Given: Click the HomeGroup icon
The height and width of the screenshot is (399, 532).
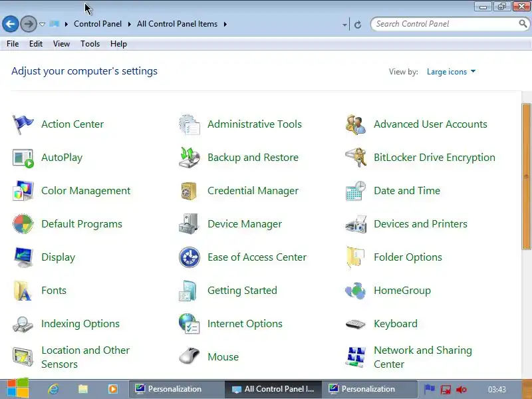Looking at the screenshot, I should tap(356, 291).
